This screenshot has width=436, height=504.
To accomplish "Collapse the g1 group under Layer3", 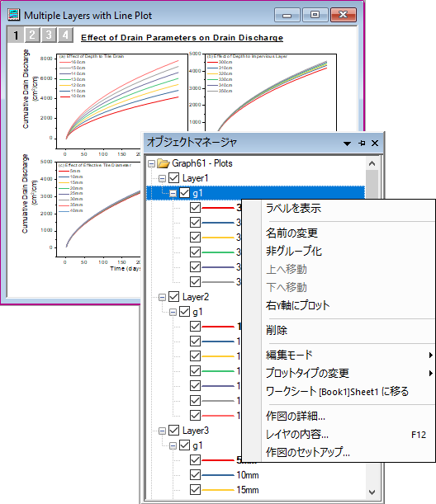I will tap(173, 445).
